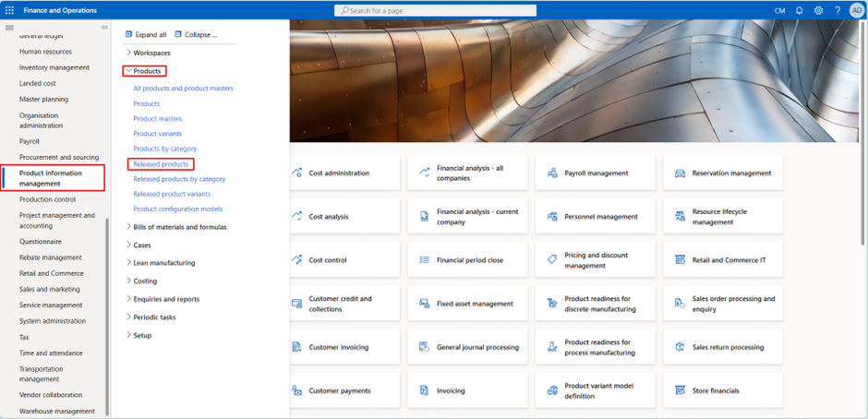The image size is (868, 419).
Task: Expand Bills of materials and formulas
Action: (x=128, y=226)
